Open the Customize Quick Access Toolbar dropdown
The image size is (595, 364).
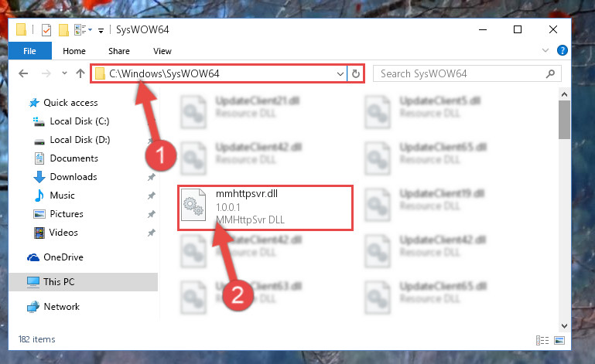click(101, 30)
